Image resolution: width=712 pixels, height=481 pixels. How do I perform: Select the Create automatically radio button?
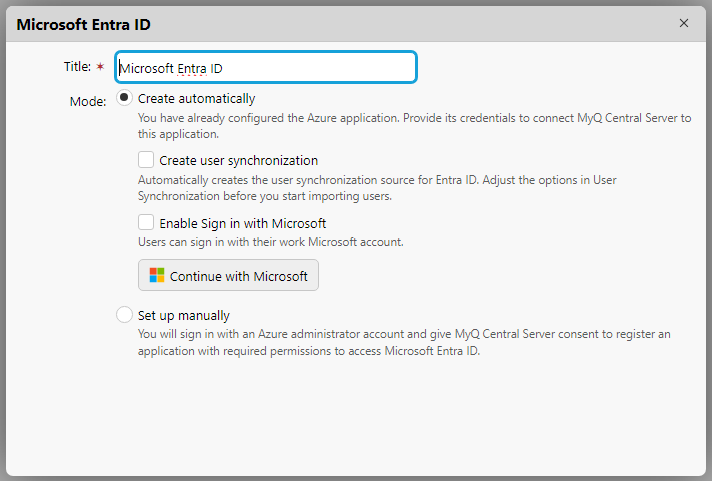(124, 98)
